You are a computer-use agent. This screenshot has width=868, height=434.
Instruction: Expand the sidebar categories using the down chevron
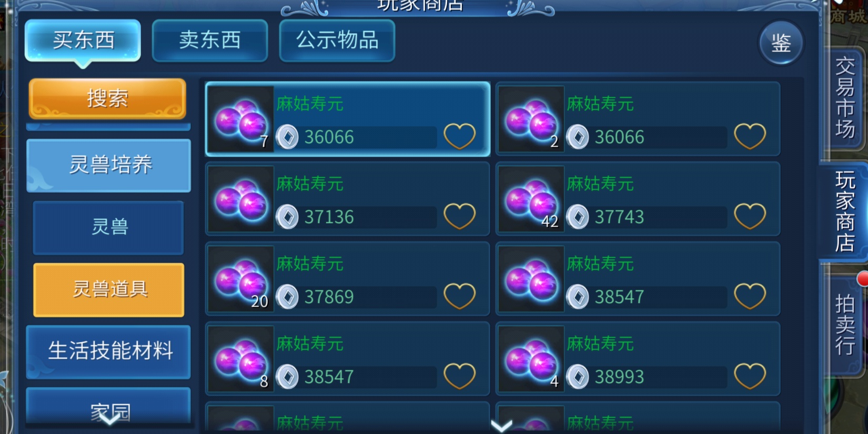tap(110, 419)
